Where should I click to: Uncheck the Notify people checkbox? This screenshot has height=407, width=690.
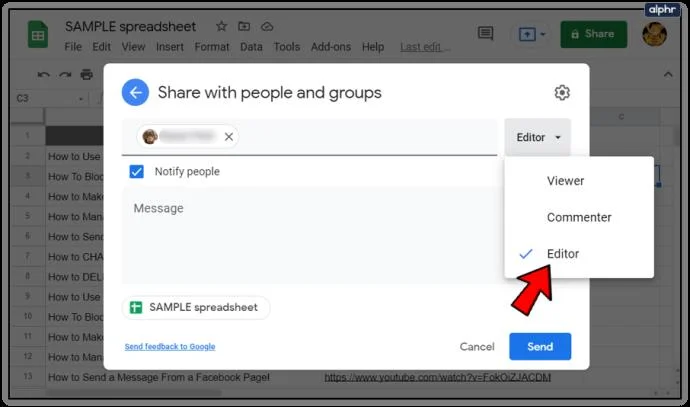coord(136,171)
